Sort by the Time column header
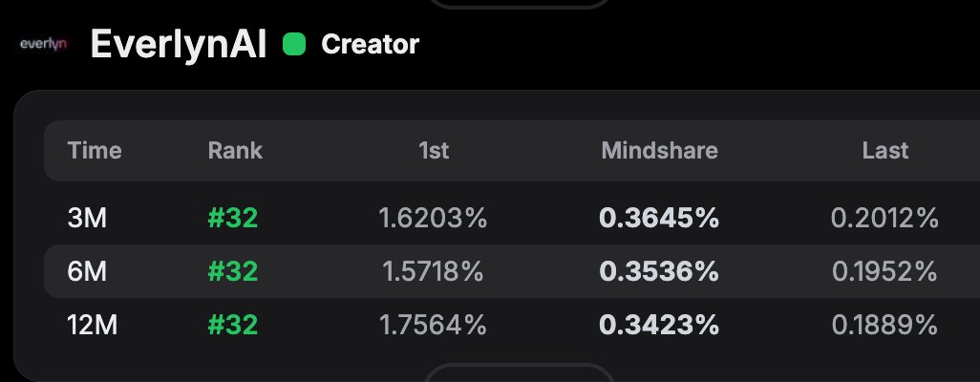Screen dimensions: 980x382 95,150
